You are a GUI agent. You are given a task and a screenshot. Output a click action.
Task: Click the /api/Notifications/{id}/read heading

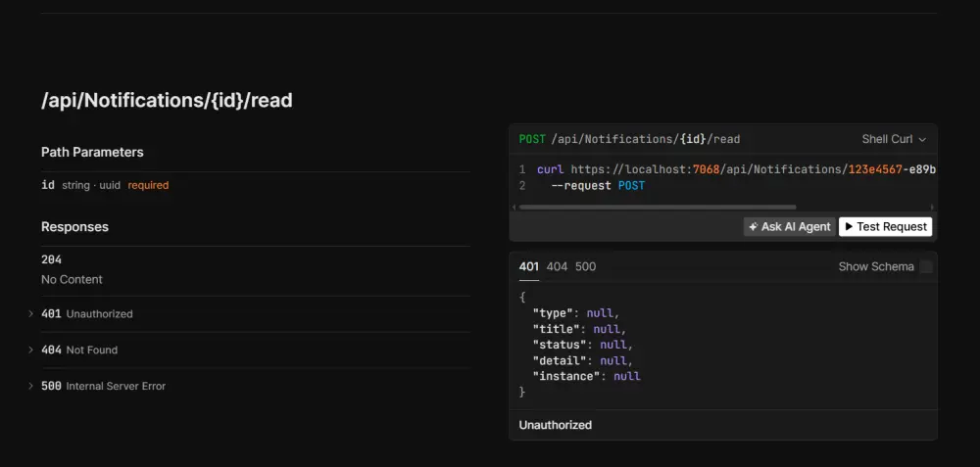[x=167, y=101]
